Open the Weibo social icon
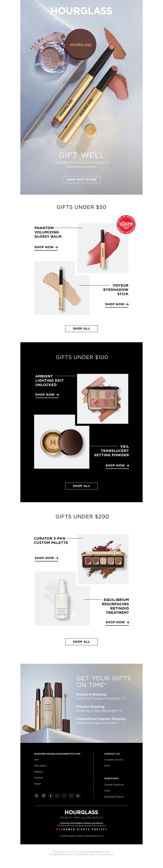 pyautogui.click(x=78, y=796)
